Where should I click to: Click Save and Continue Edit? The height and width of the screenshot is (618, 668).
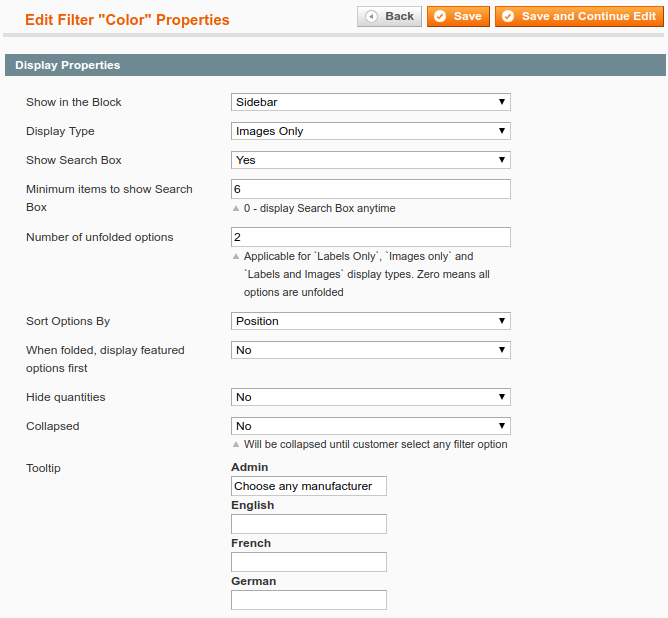click(x=578, y=17)
